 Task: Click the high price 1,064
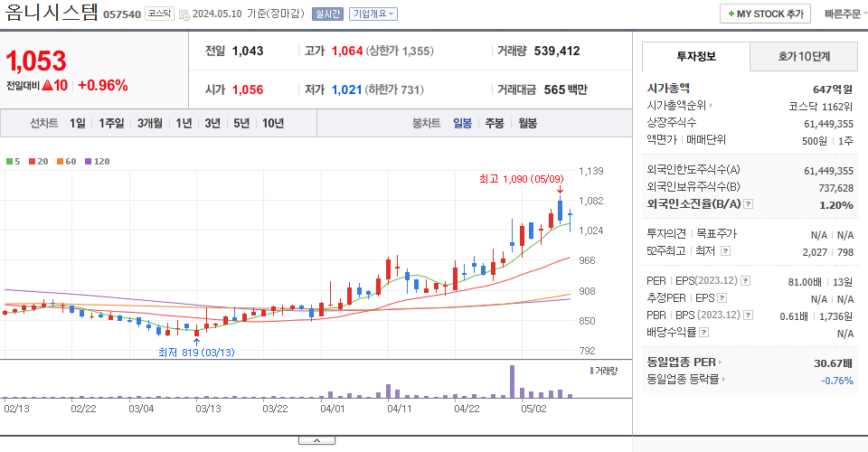tap(347, 51)
